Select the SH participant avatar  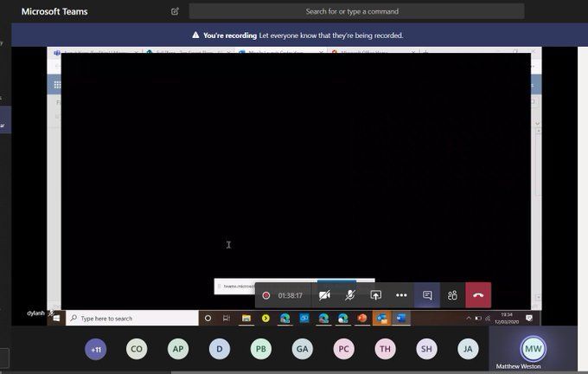(x=427, y=349)
